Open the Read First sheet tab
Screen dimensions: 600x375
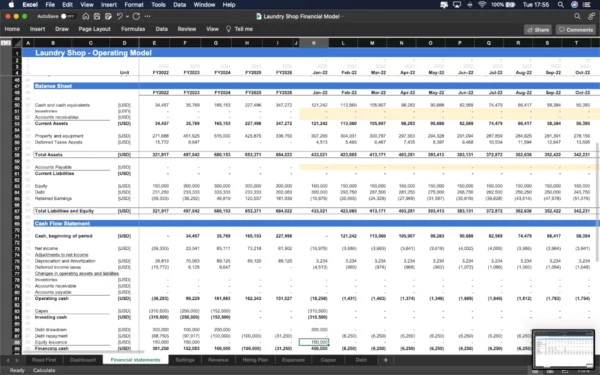(44, 360)
